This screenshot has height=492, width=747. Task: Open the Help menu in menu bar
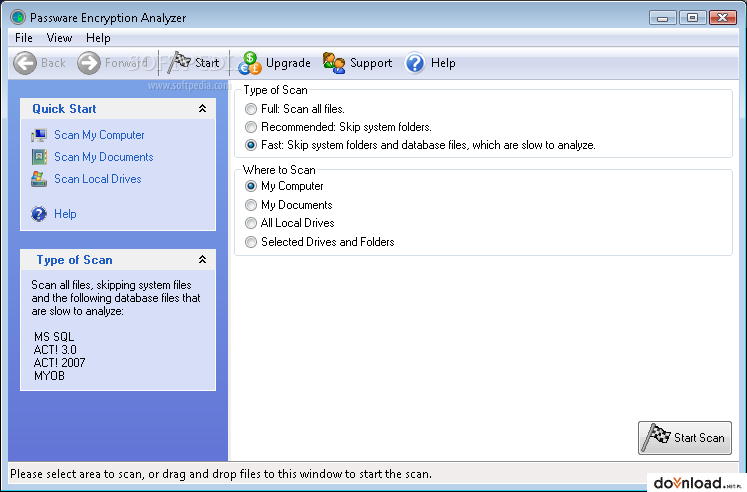point(98,38)
